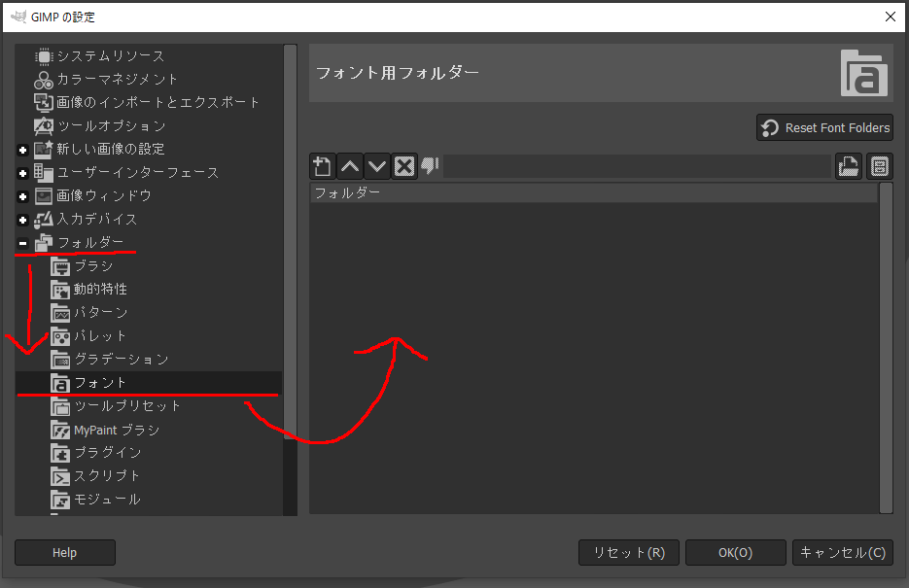Click the パレット folder icon

click(60, 336)
